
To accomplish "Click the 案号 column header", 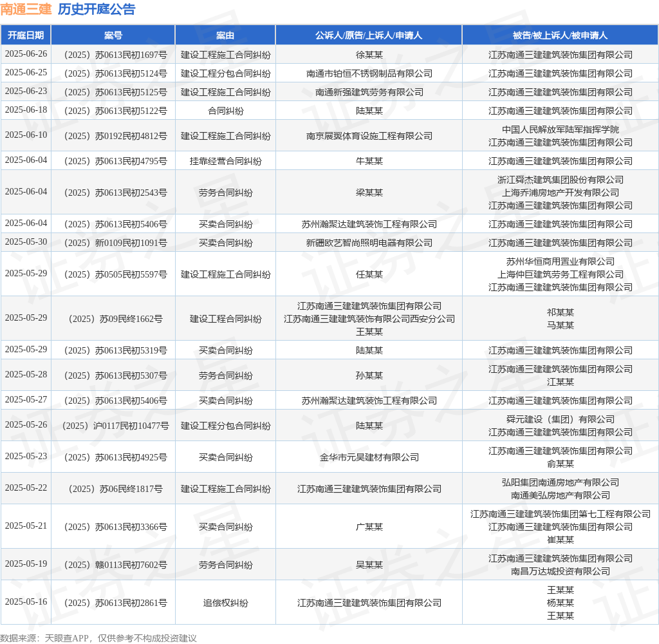I will tap(113, 35).
